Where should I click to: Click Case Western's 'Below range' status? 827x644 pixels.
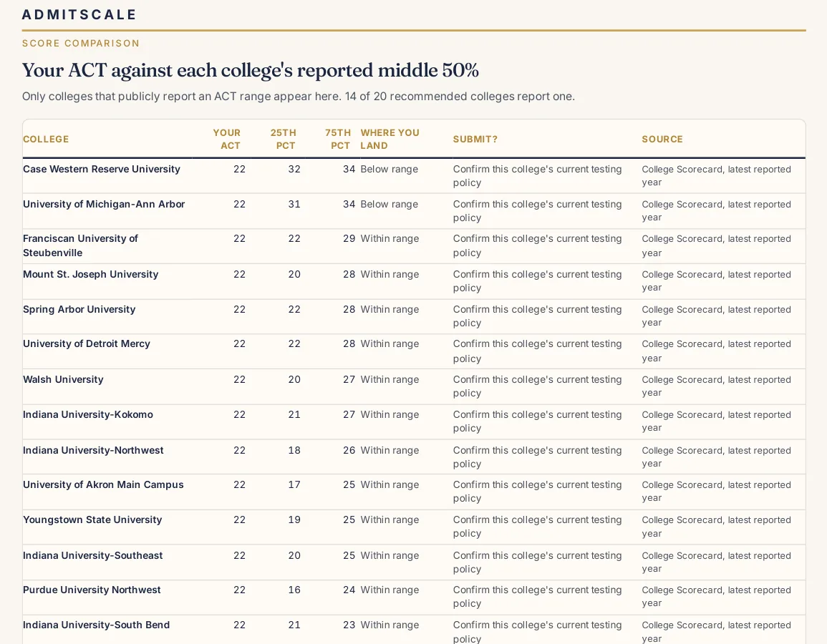[390, 169]
